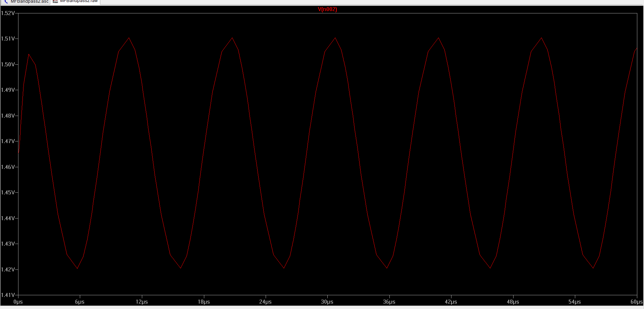Click the 54µs time axis label

575,302
